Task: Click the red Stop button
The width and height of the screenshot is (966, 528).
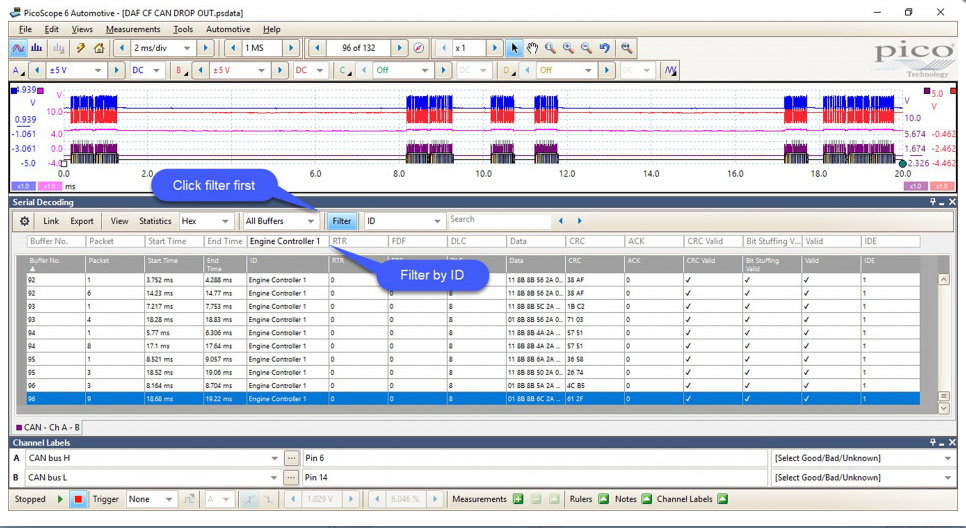Action: (x=78, y=499)
